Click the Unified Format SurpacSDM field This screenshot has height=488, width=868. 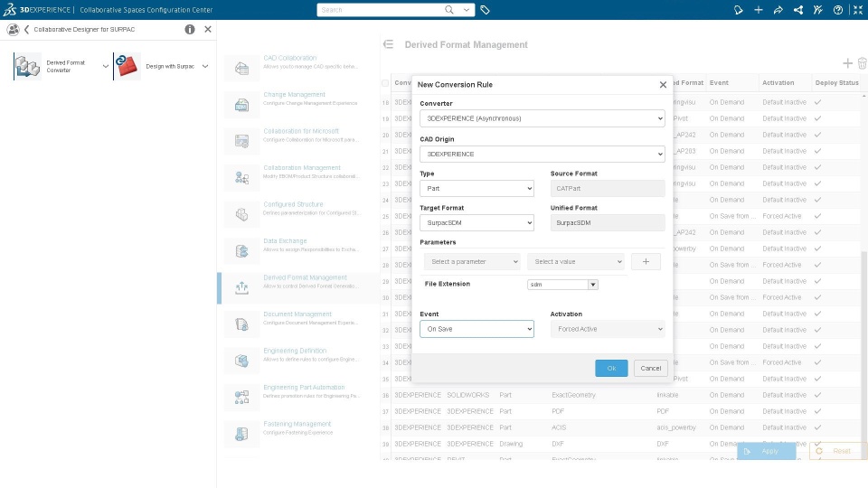pos(608,222)
